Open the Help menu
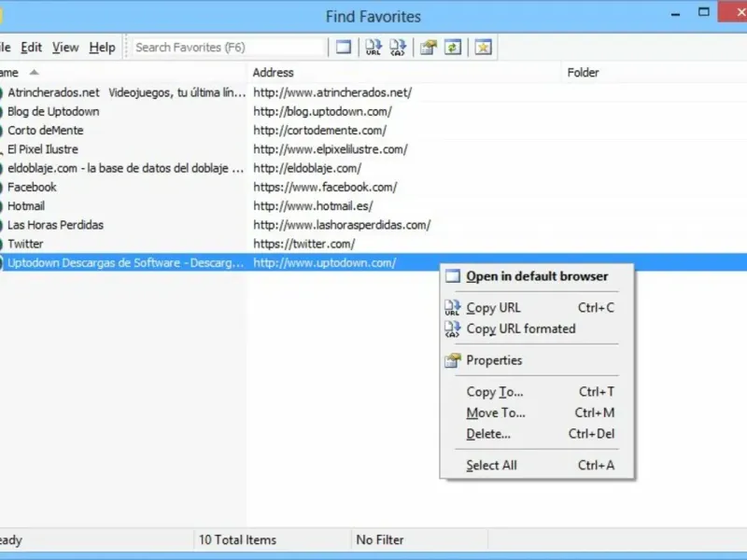The width and height of the screenshot is (747, 560). coord(102,48)
